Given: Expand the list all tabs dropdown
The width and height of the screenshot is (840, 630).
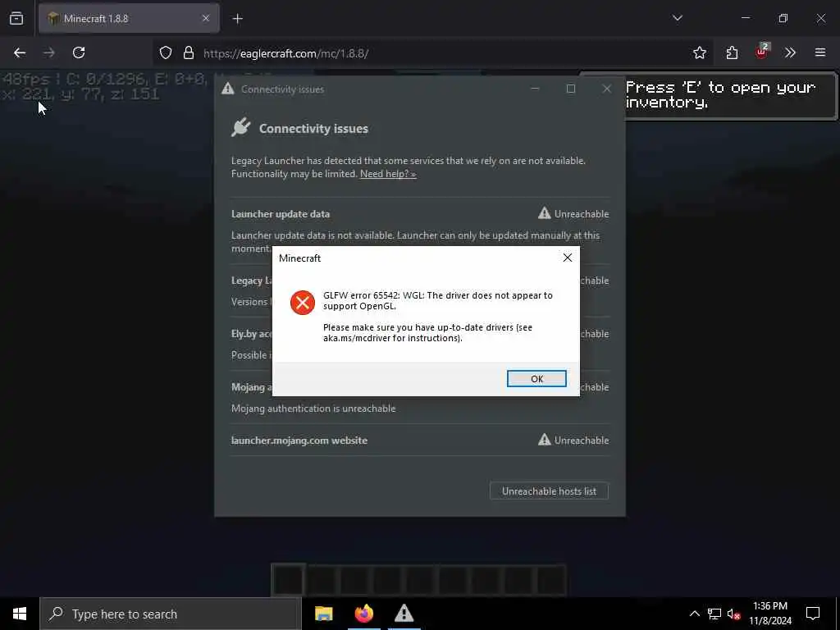Looking at the screenshot, I should pos(677,18).
